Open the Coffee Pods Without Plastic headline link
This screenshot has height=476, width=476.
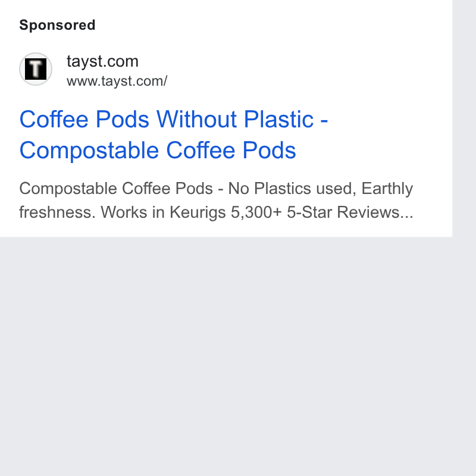coord(174,134)
